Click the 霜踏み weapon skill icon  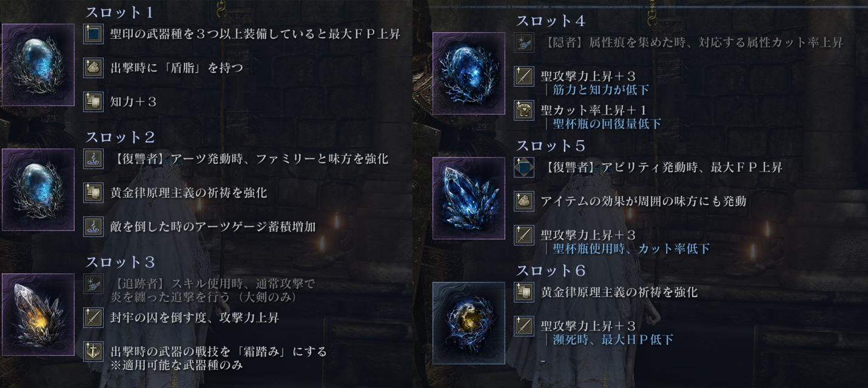[93, 351]
